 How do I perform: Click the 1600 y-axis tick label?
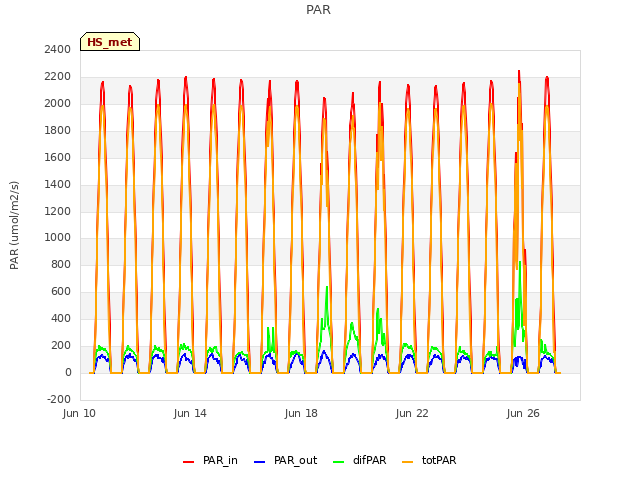pos(58,158)
